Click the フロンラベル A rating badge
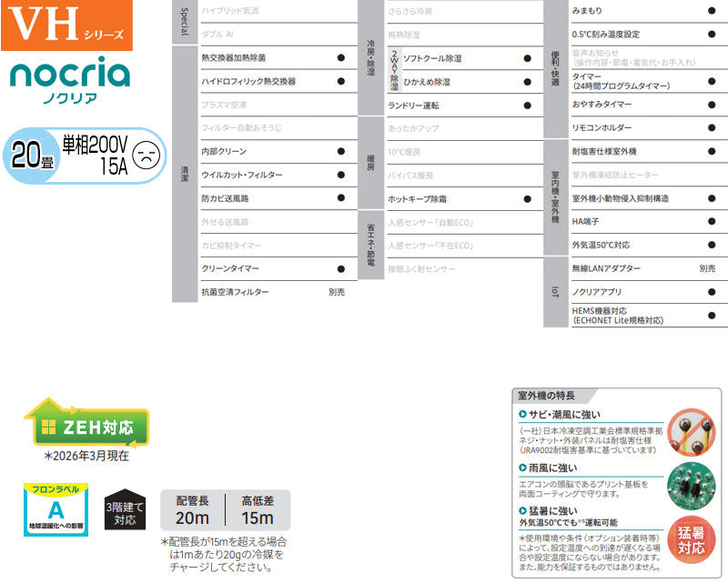 pyautogui.click(x=56, y=509)
